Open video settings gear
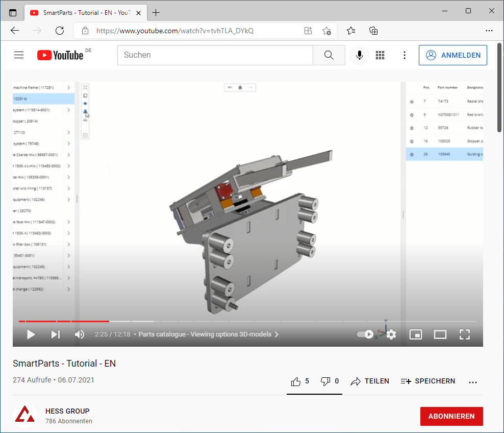 391,334
